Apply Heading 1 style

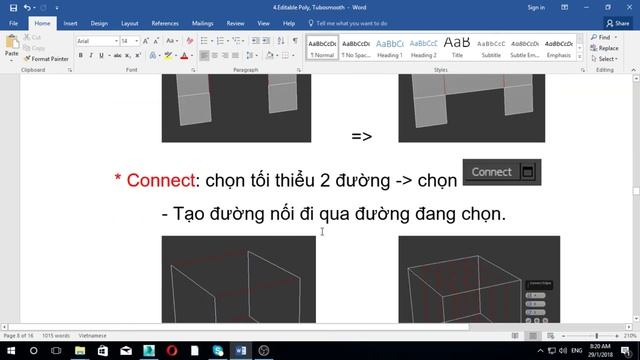[390, 48]
